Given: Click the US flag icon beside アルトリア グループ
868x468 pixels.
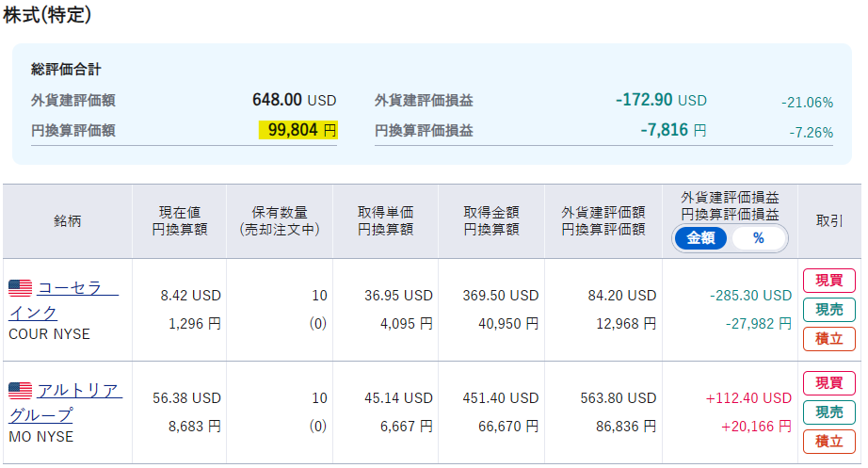Looking at the screenshot, I should click(x=20, y=390).
